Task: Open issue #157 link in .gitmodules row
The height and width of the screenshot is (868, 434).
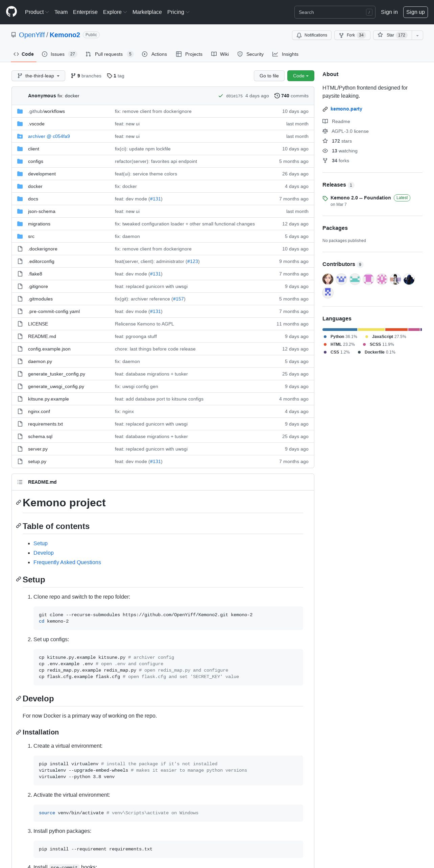Action: pos(179,299)
